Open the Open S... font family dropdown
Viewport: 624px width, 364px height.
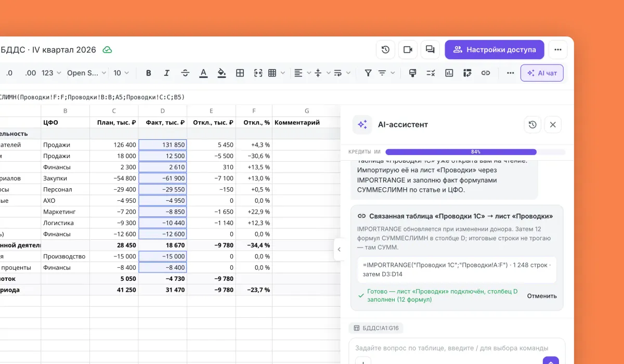click(x=87, y=73)
